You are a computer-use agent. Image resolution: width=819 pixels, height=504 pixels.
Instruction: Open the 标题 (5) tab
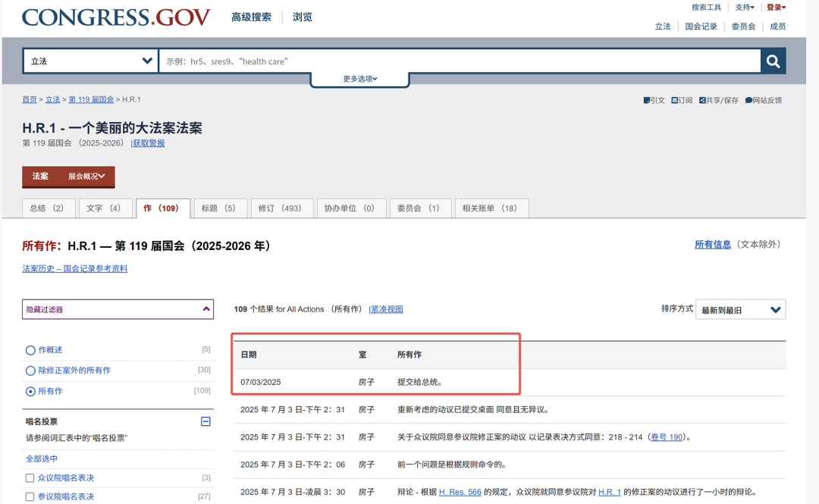[x=221, y=208]
